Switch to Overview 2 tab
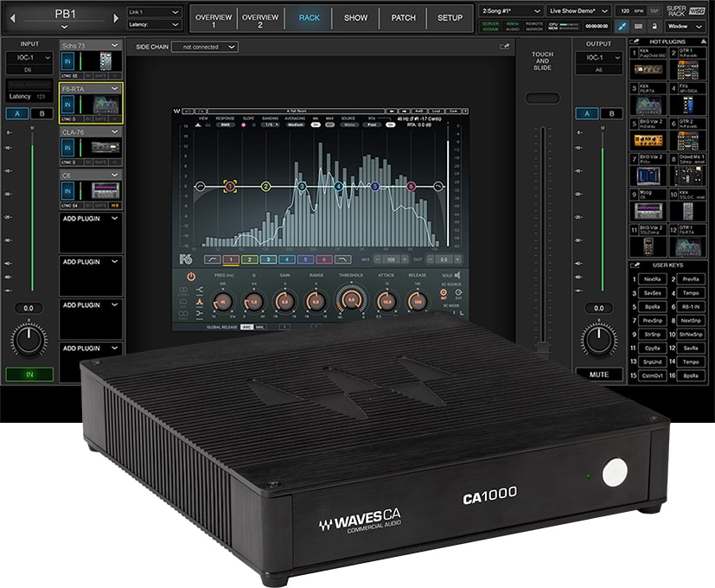 [x=260, y=20]
